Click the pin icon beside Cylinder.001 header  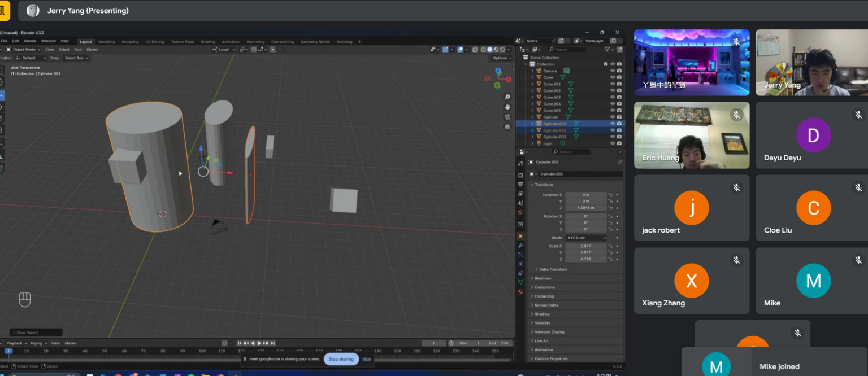click(x=620, y=162)
